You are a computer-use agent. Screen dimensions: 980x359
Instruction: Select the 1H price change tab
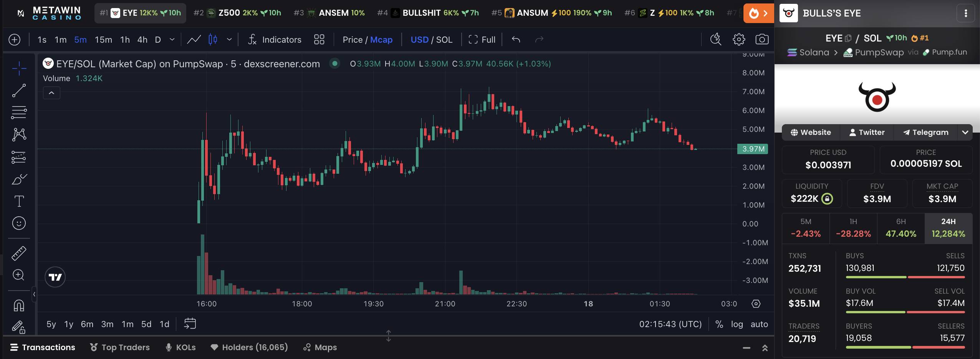[853, 228]
